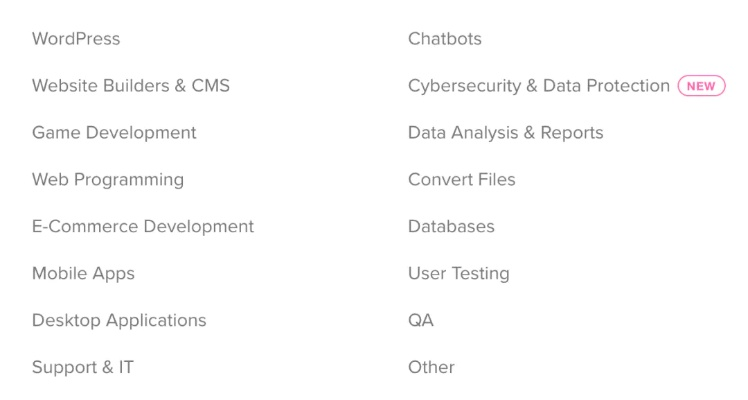
Task: Click the pink NEW badge
Action: 701,86
